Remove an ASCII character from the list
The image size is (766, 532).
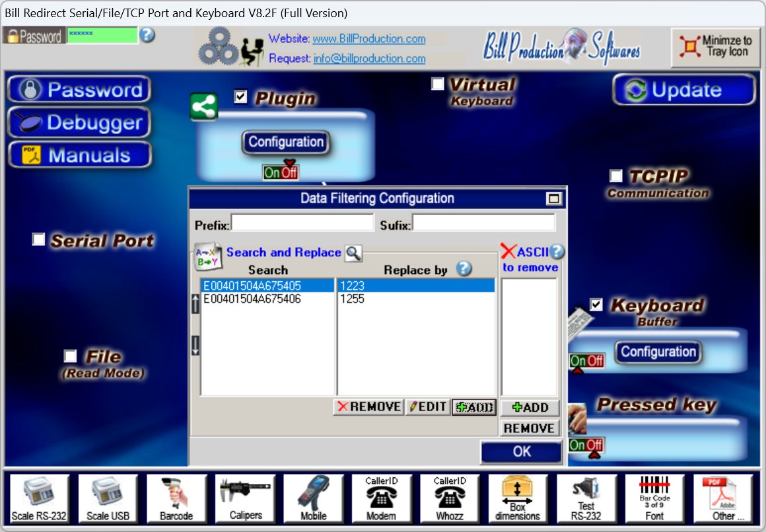click(x=529, y=428)
